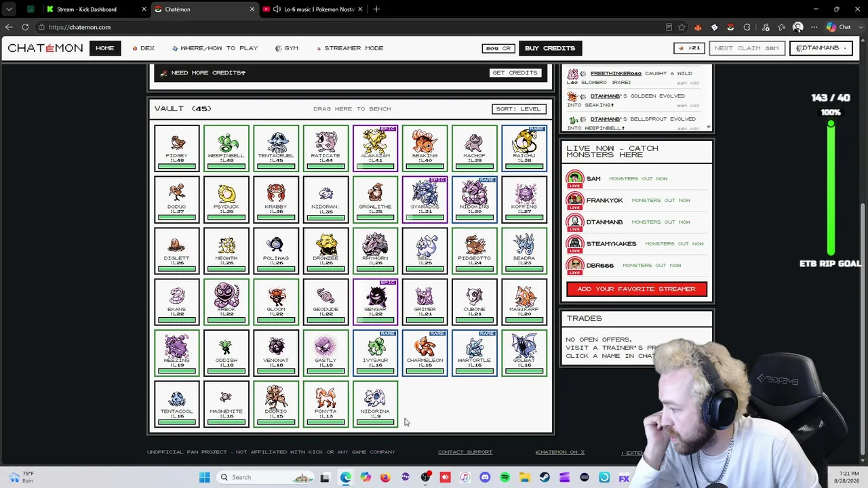Choose the rare Raichu card
Screen dimensions: 868x488
coord(524,148)
